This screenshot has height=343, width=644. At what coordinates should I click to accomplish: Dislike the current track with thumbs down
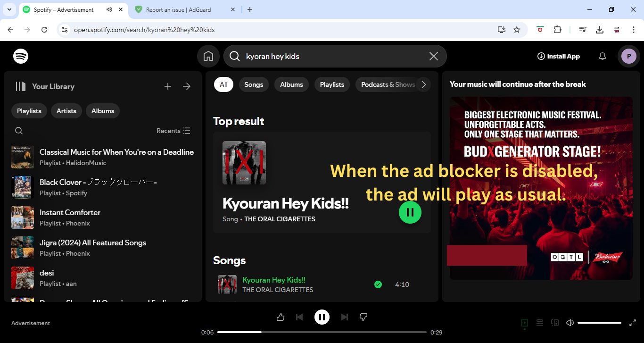[363, 317]
